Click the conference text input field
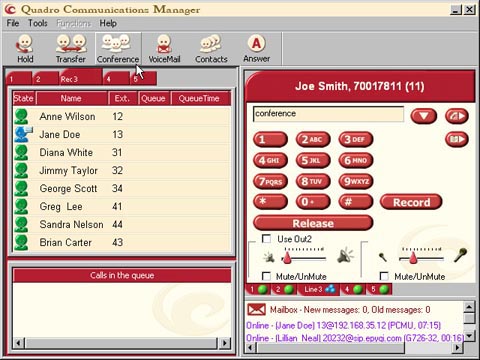The width and height of the screenshot is (480, 360). coord(328,114)
